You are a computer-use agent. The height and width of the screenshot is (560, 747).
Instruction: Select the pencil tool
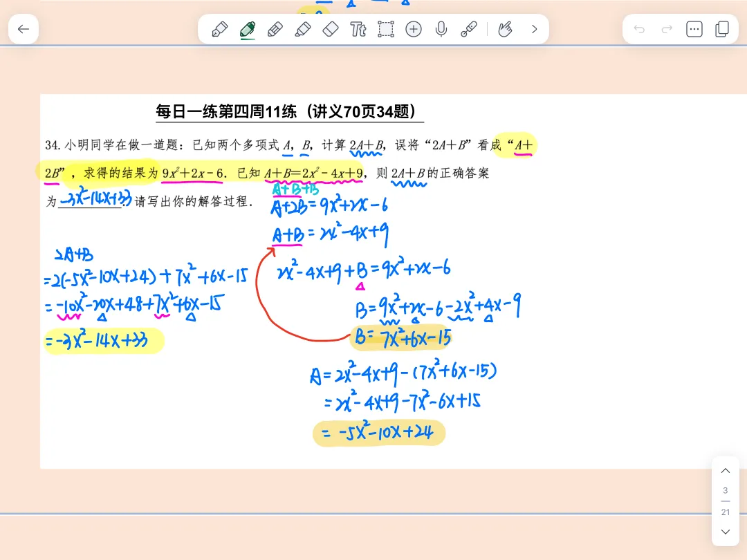[x=275, y=29]
